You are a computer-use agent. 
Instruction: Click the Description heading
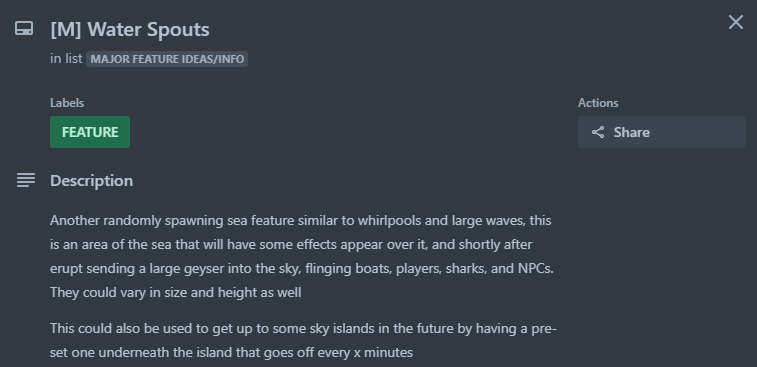(x=92, y=181)
